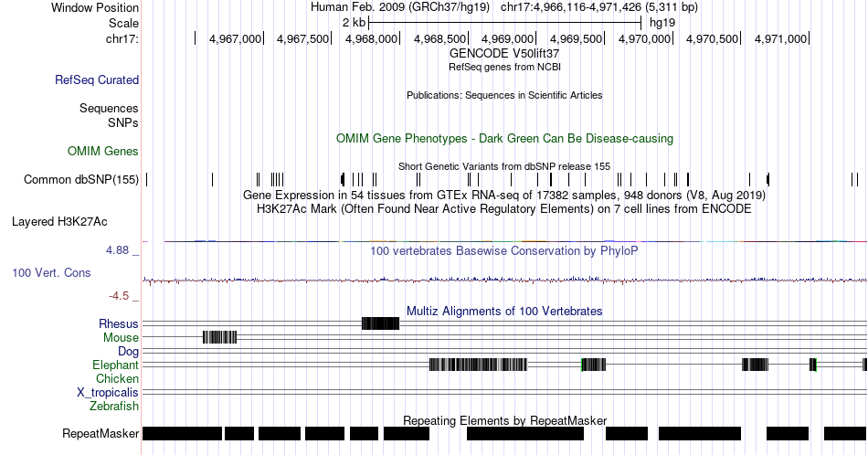Select the Elephant species label
868x455 pixels.
coord(116,365)
